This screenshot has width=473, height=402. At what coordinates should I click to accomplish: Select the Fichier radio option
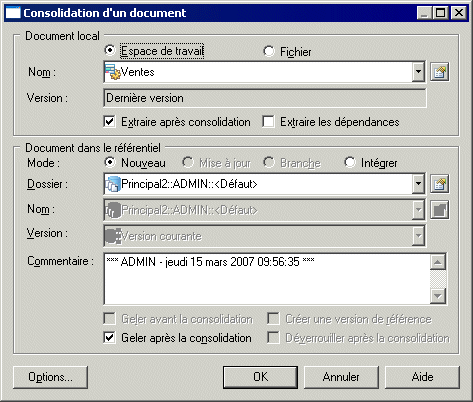coord(269,51)
